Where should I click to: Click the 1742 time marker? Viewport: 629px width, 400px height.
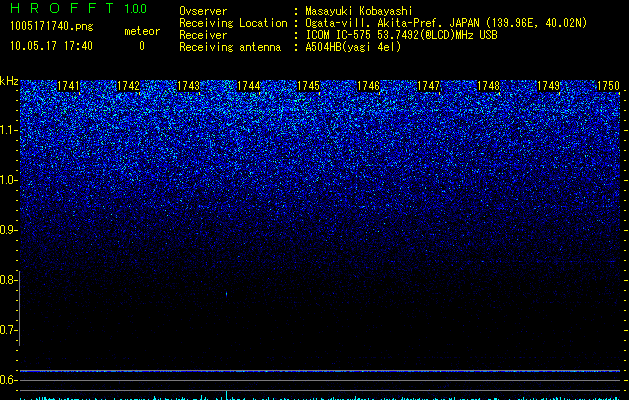pos(128,86)
